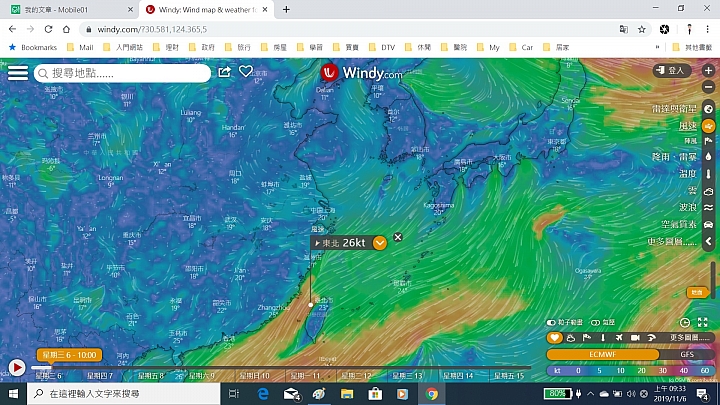Viewport: 720px width, 405px height.
Task: Click the timeline at 星期四 7
Action: click(100, 376)
